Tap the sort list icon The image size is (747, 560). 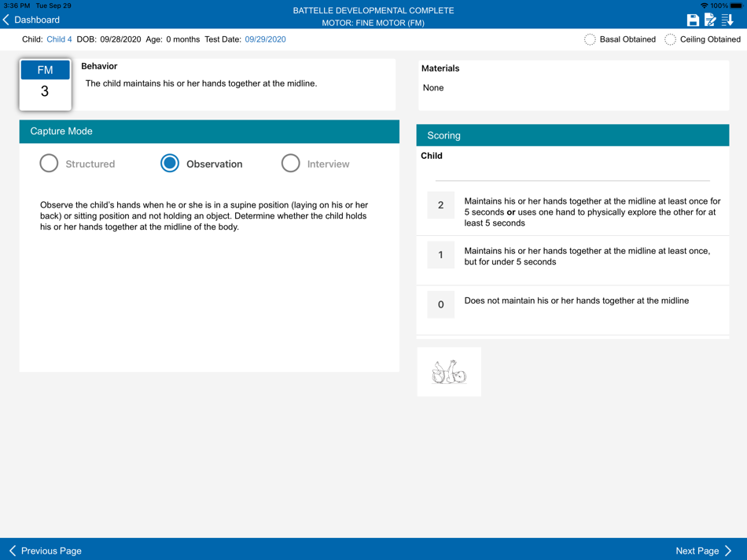pos(727,20)
